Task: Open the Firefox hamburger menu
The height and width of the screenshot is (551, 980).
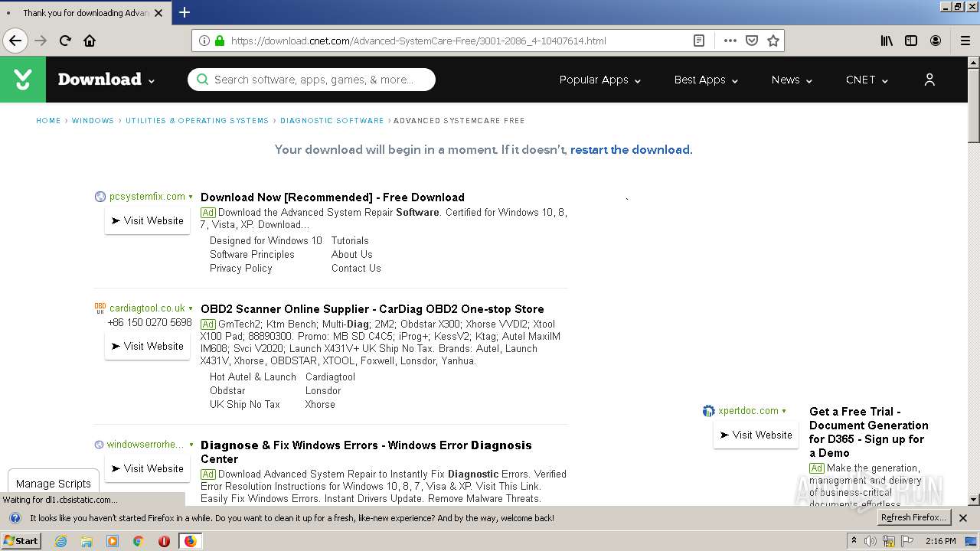Action: pos(965,41)
